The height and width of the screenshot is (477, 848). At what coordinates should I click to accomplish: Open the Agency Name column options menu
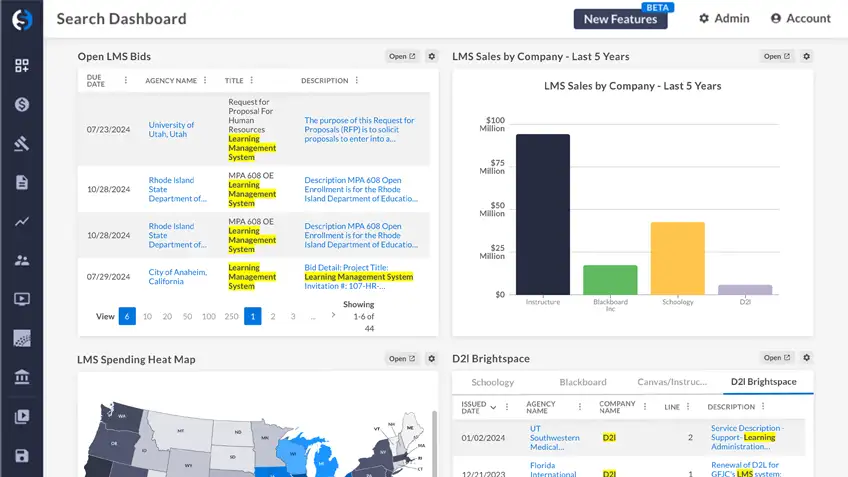[206, 80]
